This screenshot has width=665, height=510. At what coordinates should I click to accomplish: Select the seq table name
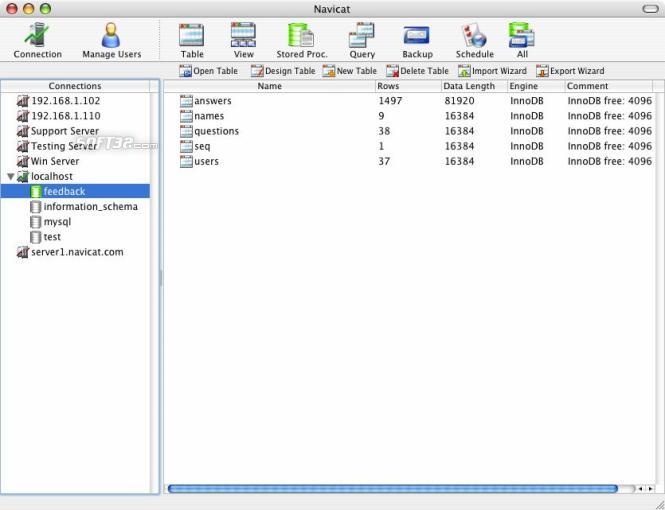pos(202,147)
